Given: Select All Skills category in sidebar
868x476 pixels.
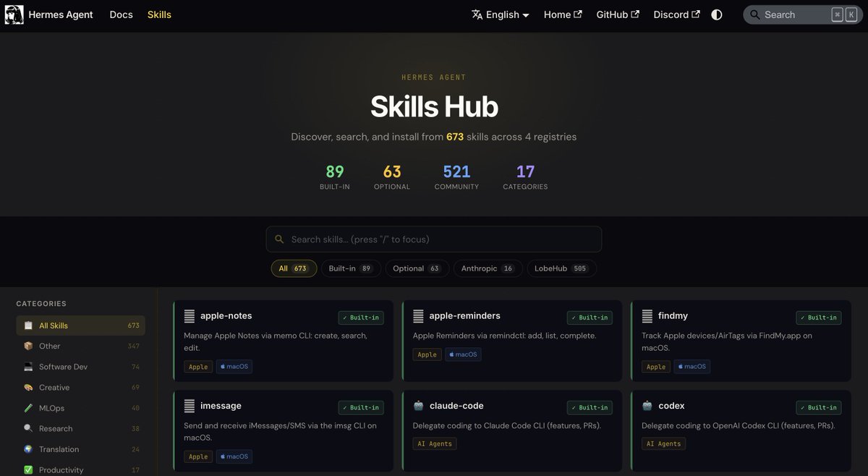Looking at the screenshot, I should (81, 326).
